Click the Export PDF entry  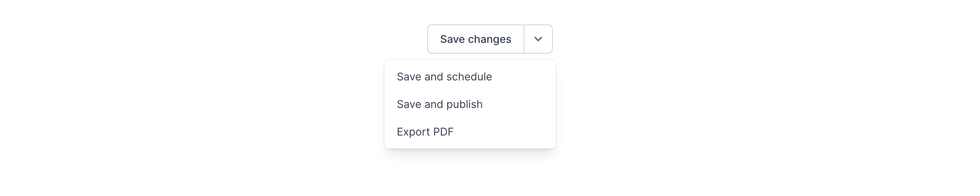tap(425, 132)
